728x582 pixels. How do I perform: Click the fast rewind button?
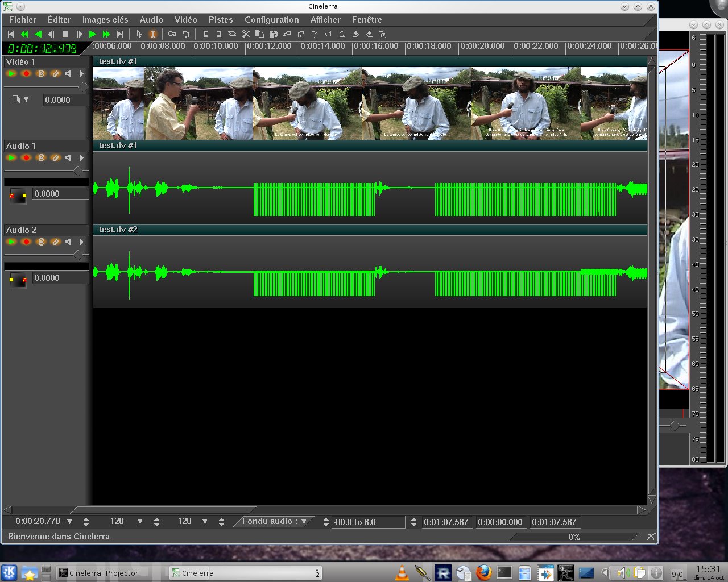24,34
